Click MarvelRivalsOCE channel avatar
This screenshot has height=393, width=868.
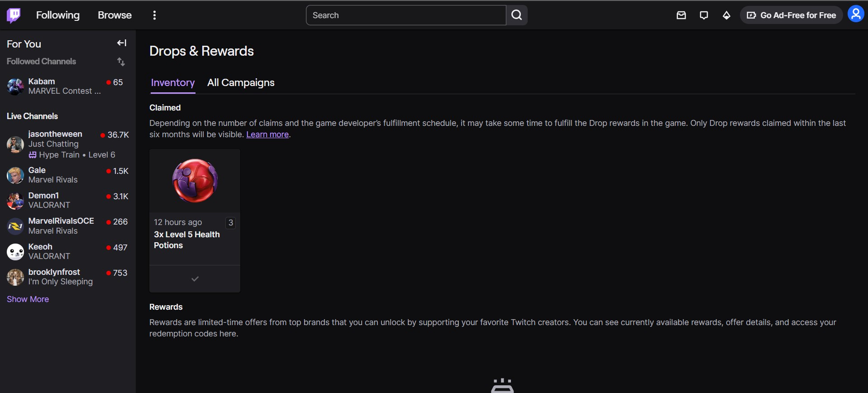coord(15,226)
